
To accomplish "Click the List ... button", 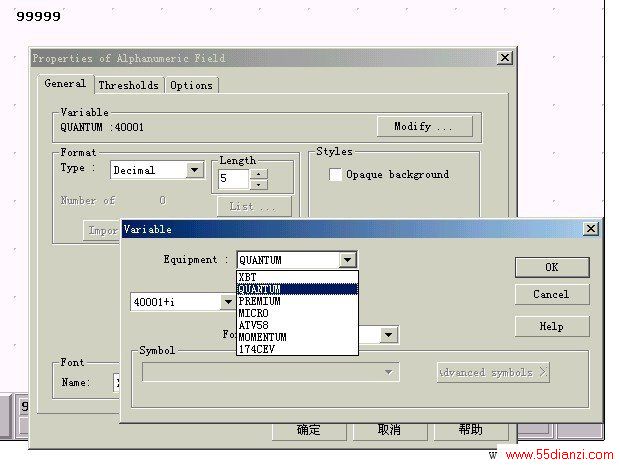I will coord(254,206).
